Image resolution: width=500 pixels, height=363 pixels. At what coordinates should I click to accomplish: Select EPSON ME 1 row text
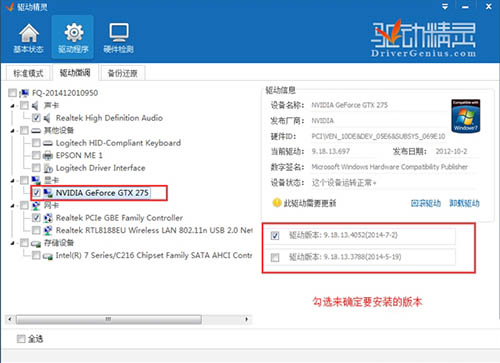pyautogui.click(x=79, y=155)
